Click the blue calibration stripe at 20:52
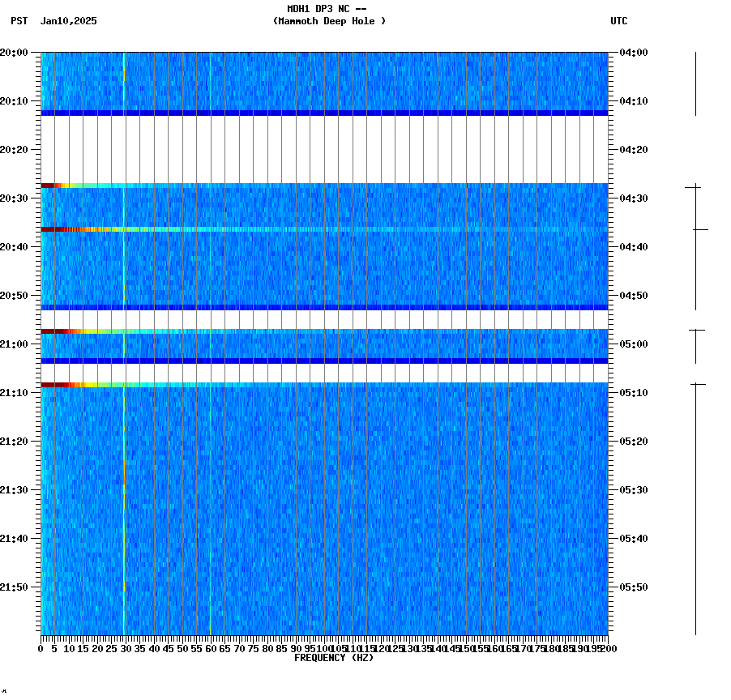731x700 pixels. pos(324,305)
